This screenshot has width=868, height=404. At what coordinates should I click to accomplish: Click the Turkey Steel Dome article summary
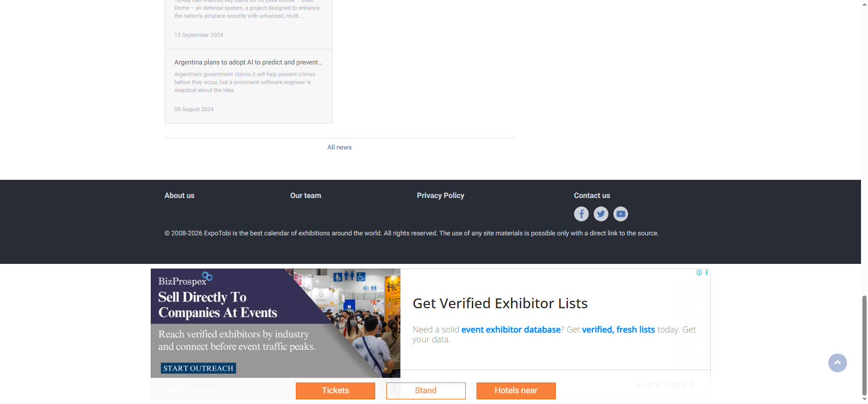point(247,9)
